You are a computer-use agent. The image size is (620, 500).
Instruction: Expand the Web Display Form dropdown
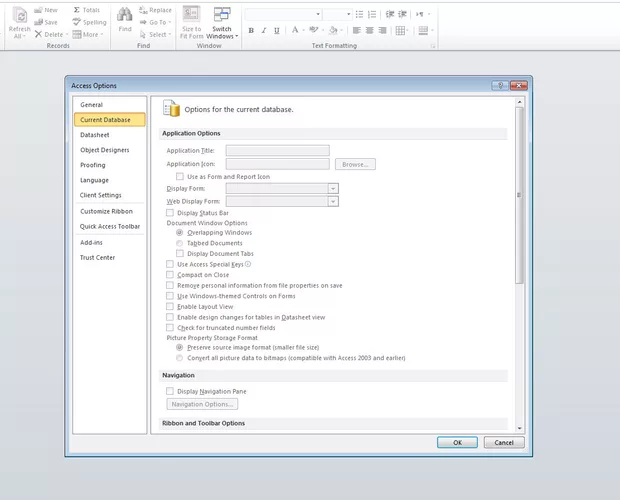(333, 201)
